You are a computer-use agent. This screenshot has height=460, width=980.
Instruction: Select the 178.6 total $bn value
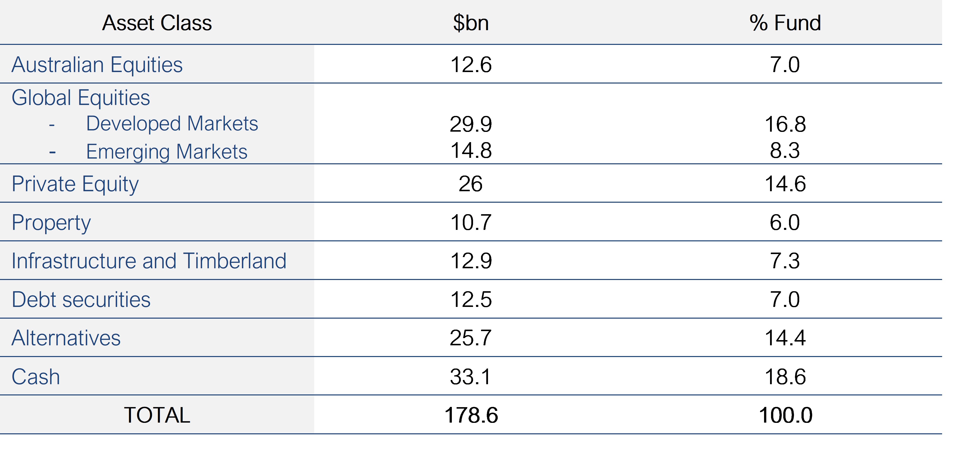(471, 415)
